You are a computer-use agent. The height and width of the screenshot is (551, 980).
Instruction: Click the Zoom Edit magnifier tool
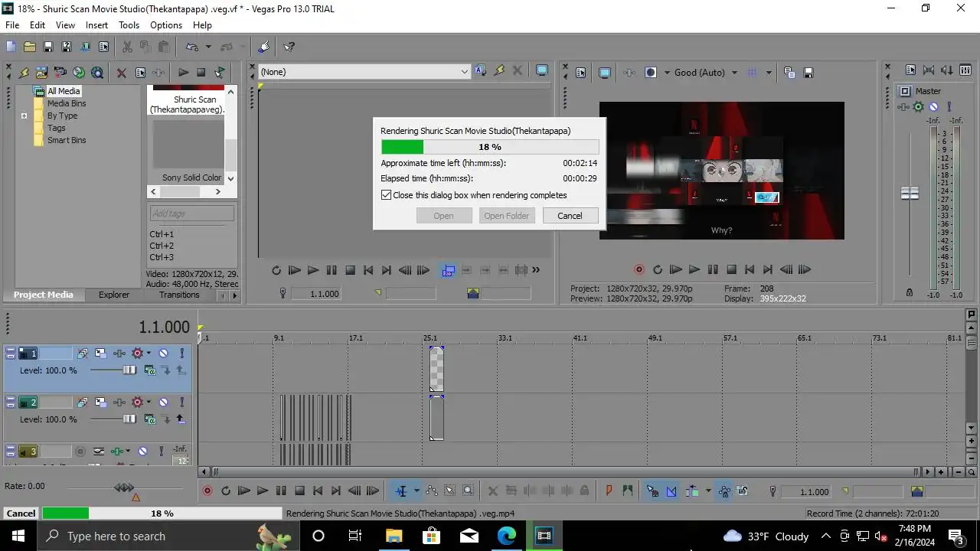(469, 491)
